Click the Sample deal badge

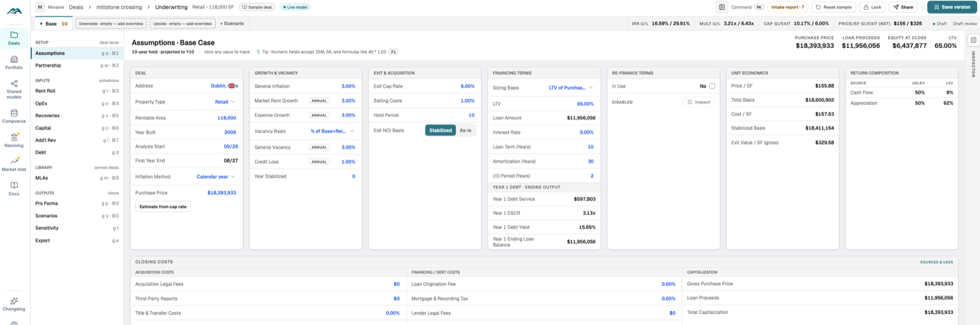click(257, 7)
